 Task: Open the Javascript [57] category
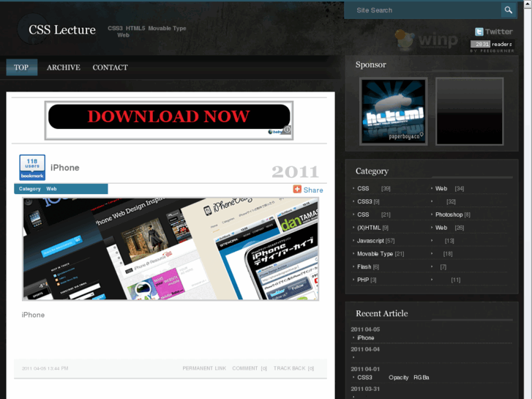click(375, 241)
